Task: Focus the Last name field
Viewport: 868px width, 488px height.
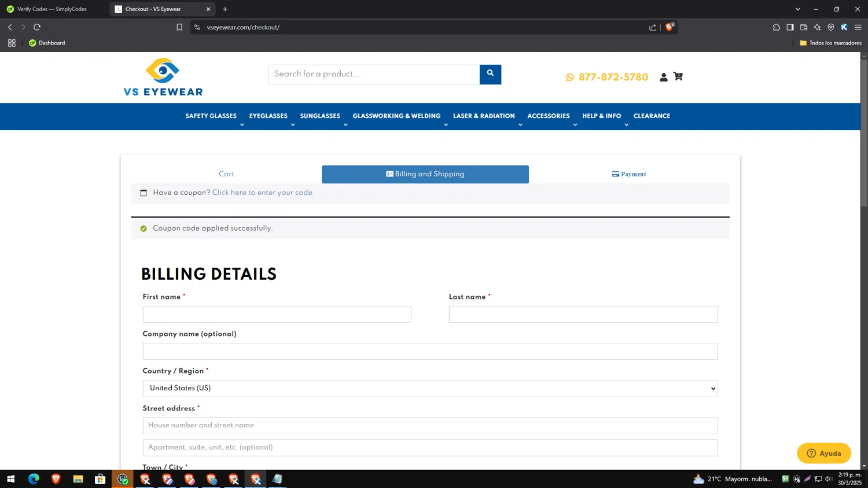Action: click(x=583, y=314)
